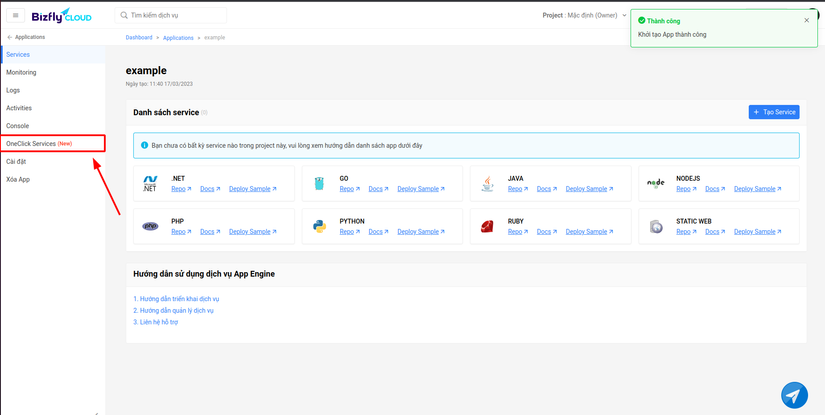The width and height of the screenshot is (825, 415).
Task: Open the NODEJS Repo link
Action: (686, 189)
